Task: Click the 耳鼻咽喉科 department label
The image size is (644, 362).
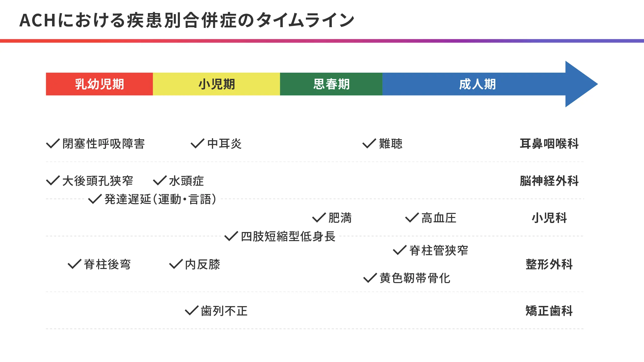Action: click(x=549, y=144)
